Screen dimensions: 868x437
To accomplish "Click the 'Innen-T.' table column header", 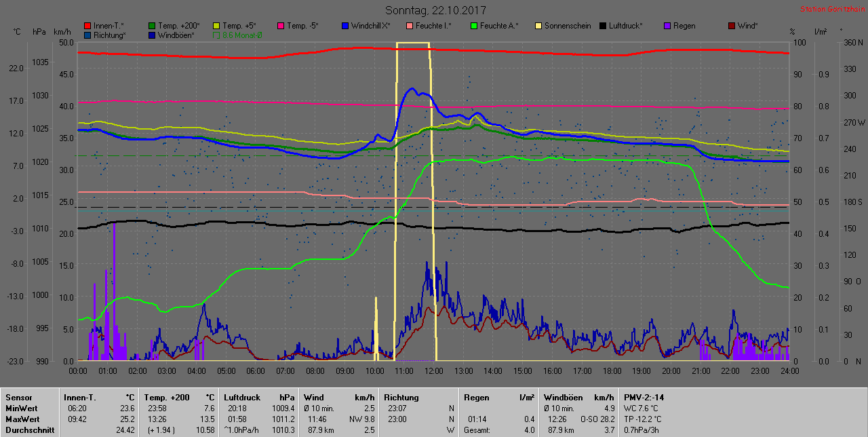I will point(79,397).
